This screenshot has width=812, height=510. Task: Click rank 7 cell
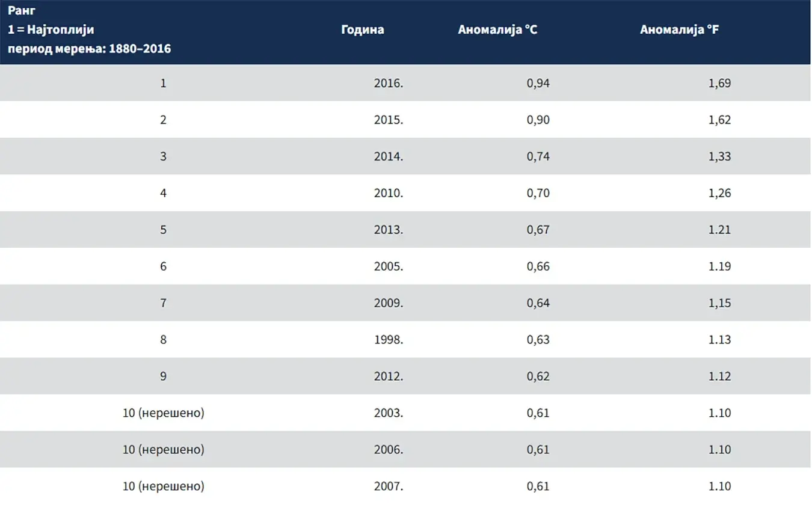pyautogui.click(x=163, y=303)
